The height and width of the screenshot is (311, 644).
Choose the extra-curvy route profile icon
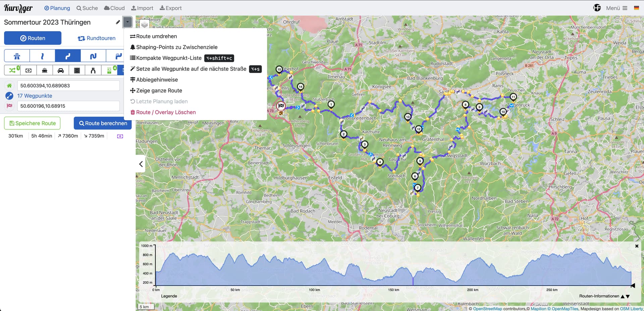point(93,56)
